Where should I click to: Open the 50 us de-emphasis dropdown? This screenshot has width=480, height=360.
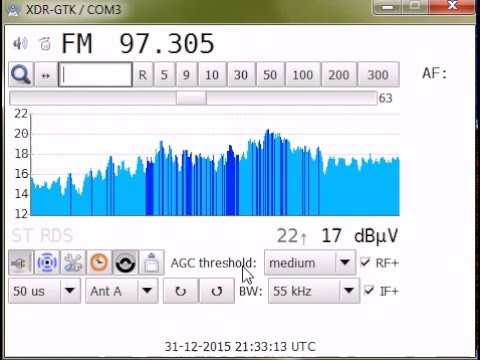tap(44, 291)
